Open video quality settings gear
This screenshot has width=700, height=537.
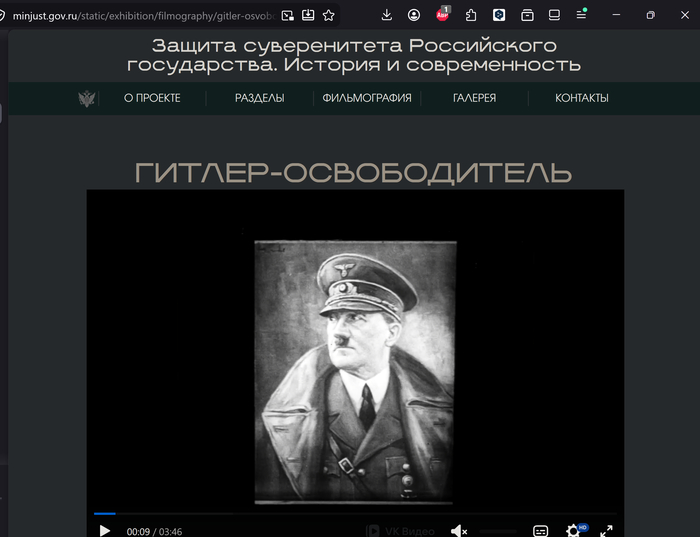573,530
